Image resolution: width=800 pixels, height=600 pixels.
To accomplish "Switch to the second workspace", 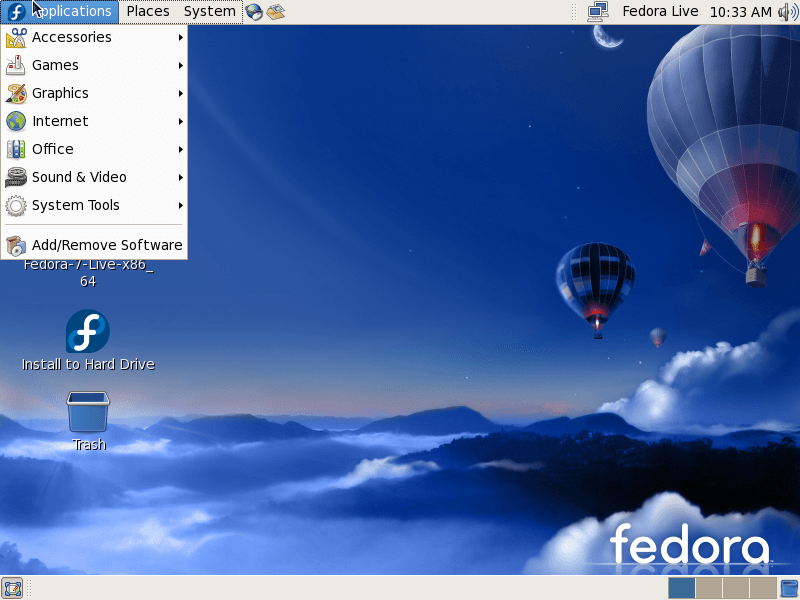I will pos(708,588).
